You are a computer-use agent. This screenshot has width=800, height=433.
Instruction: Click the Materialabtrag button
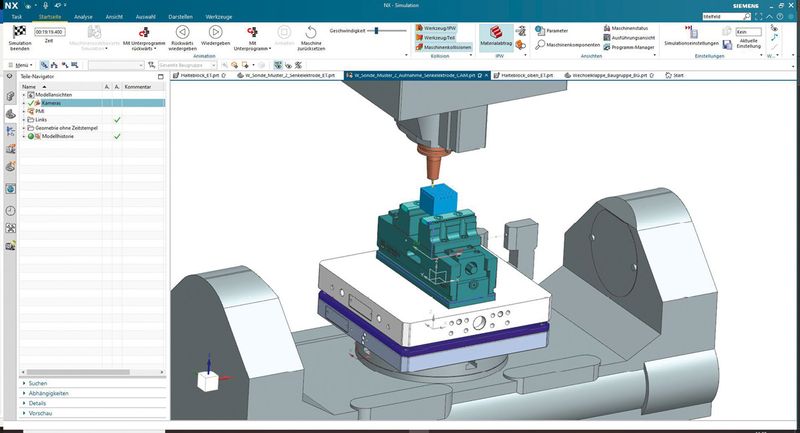tap(496, 37)
